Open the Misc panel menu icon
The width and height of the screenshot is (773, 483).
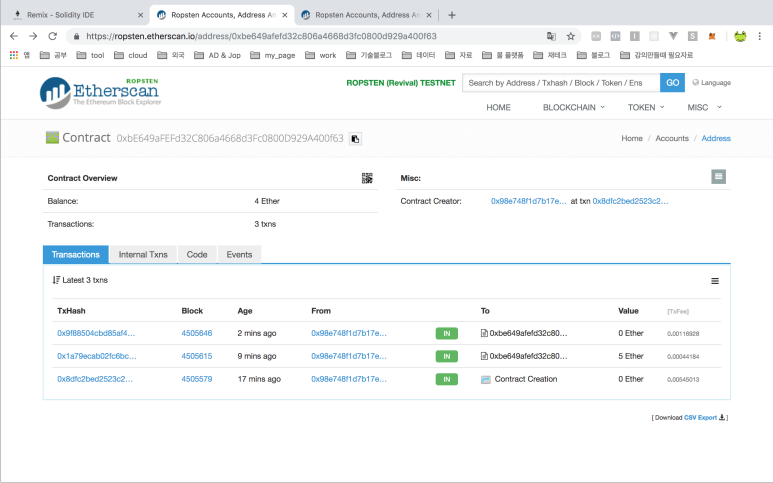point(718,176)
